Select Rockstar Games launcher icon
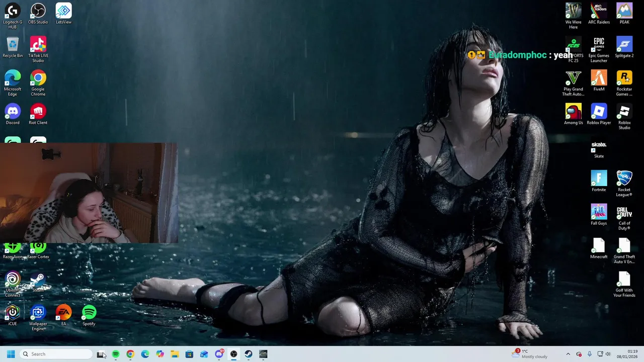 click(624, 83)
